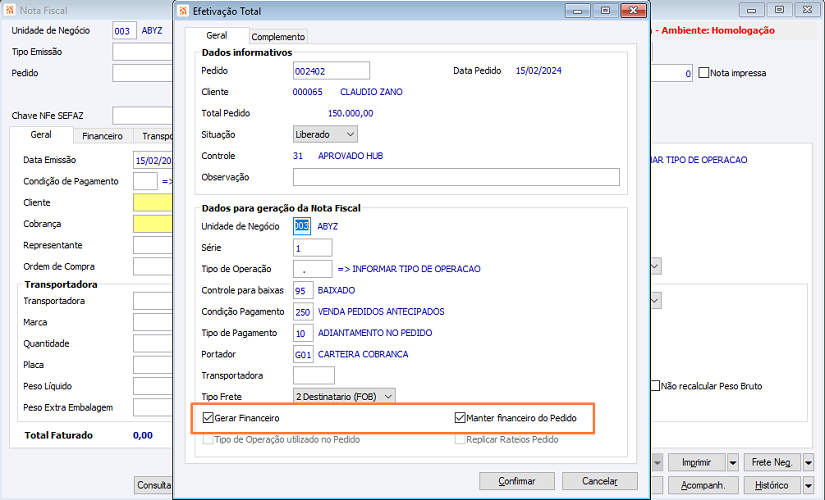Click the Total Pedido value 150.000,00
This screenshot has height=500, width=825.
[350, 113]
